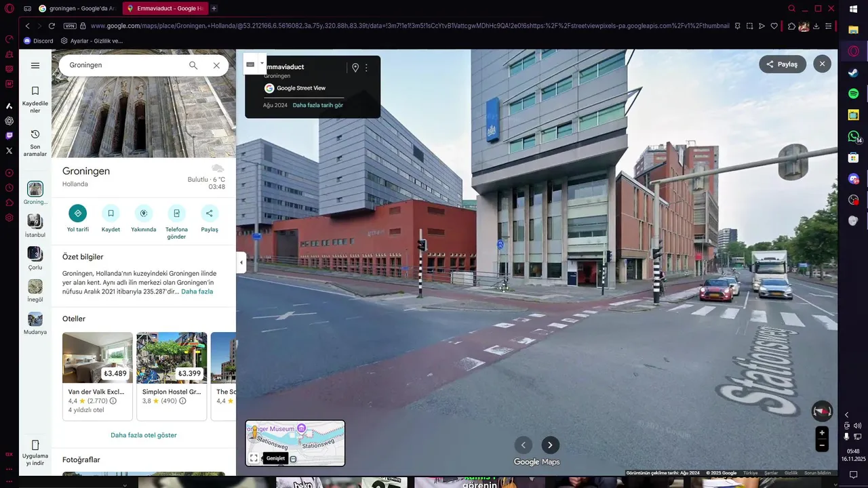The image size is (868, 488).
Task: Clear the Groningen search text
Action: click(216, 65)
